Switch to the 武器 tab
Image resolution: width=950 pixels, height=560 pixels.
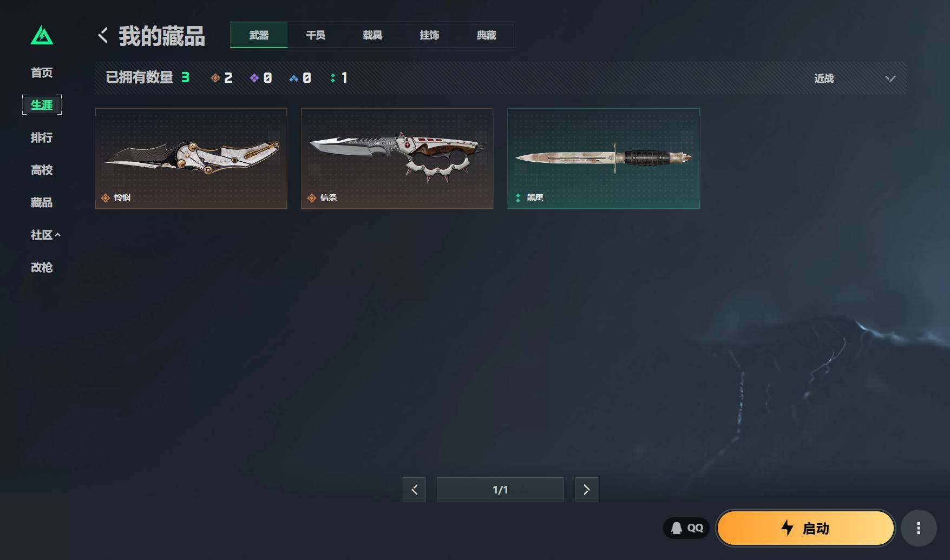(259, 35)
